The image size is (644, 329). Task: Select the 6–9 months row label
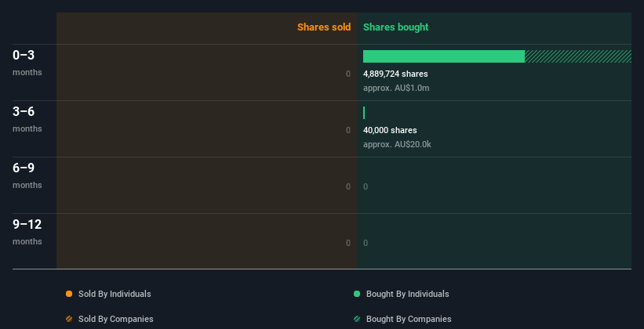27,175
